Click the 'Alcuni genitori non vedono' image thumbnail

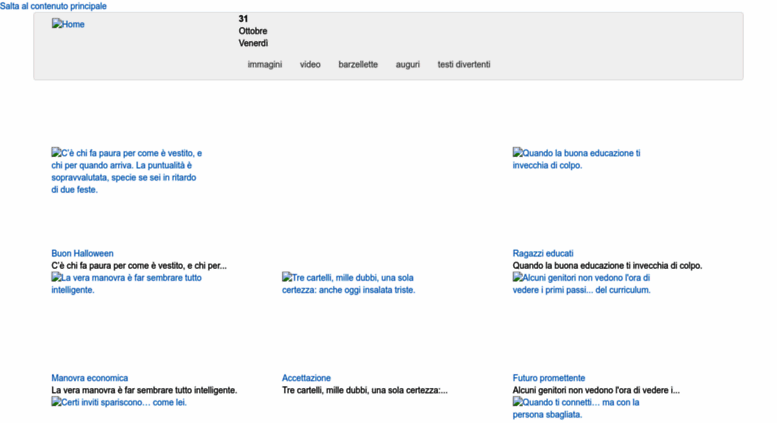click(582, 283)
